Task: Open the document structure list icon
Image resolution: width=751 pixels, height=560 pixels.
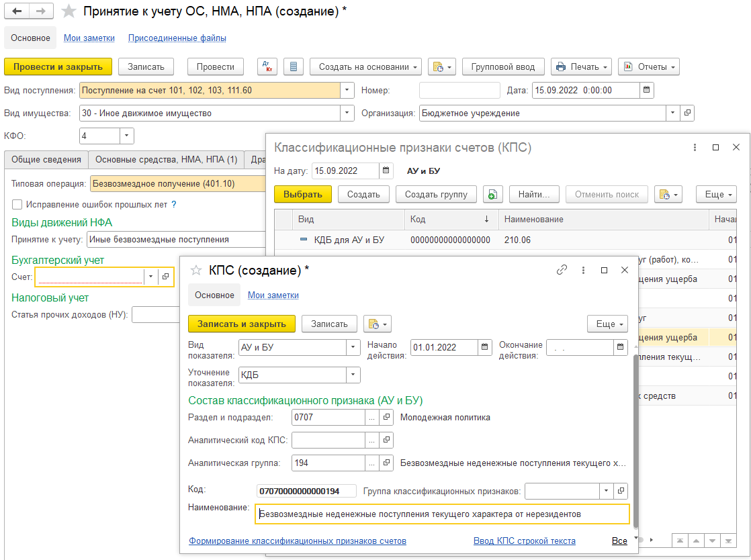Action: coord(294,67)
